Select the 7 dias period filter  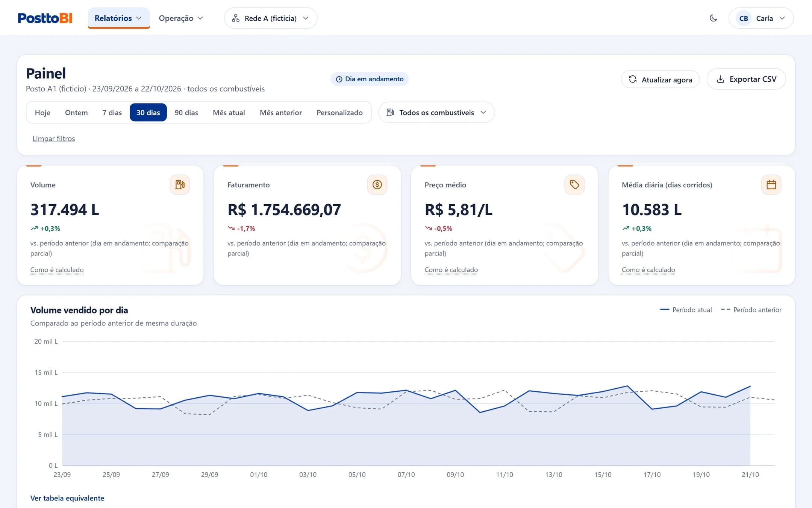112,113
